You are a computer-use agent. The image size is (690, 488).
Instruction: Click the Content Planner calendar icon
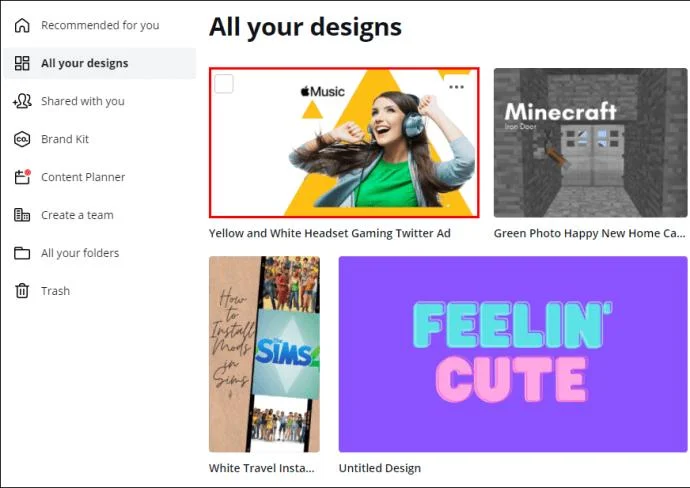coord(22,177)
